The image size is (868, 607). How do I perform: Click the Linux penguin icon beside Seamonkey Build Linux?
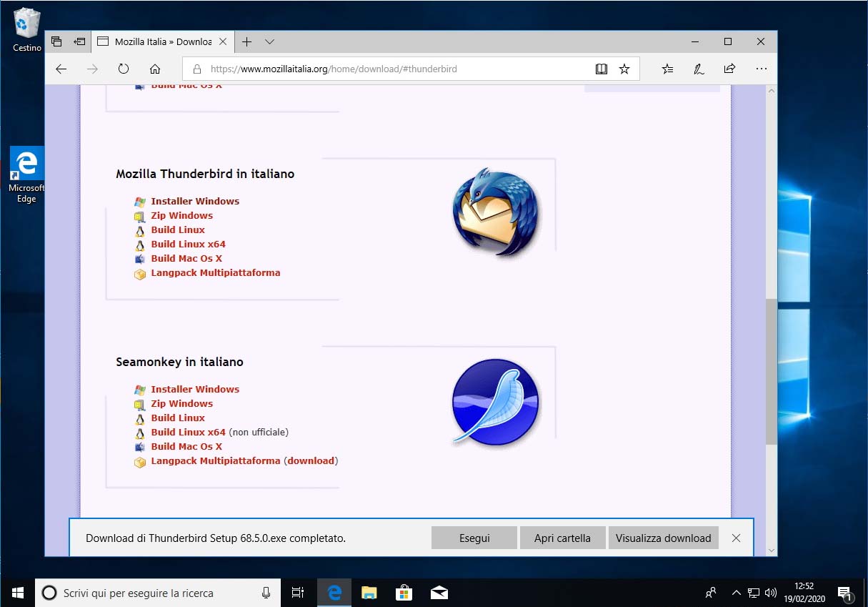pyautogui.click(x=140, y=418)
